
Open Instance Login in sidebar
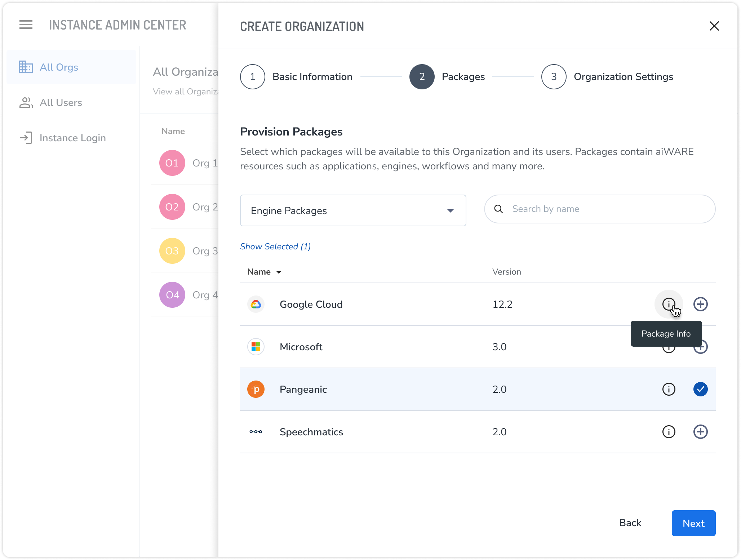point(72,138)
